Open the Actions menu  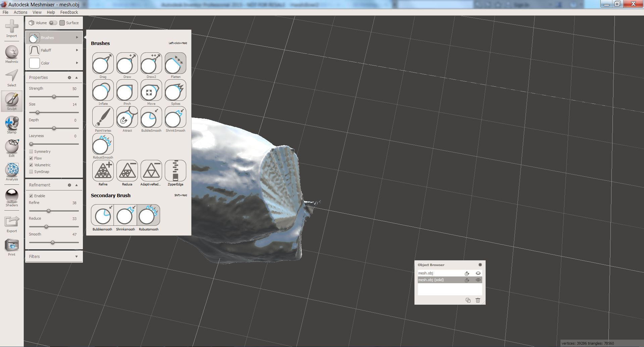[20, 12]
